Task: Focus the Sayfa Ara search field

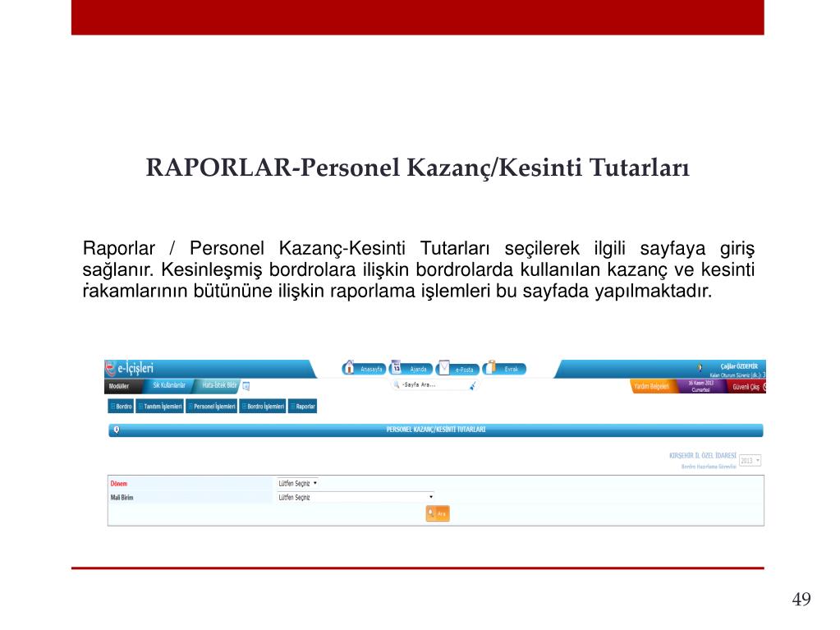Action: tap(435, 384)
